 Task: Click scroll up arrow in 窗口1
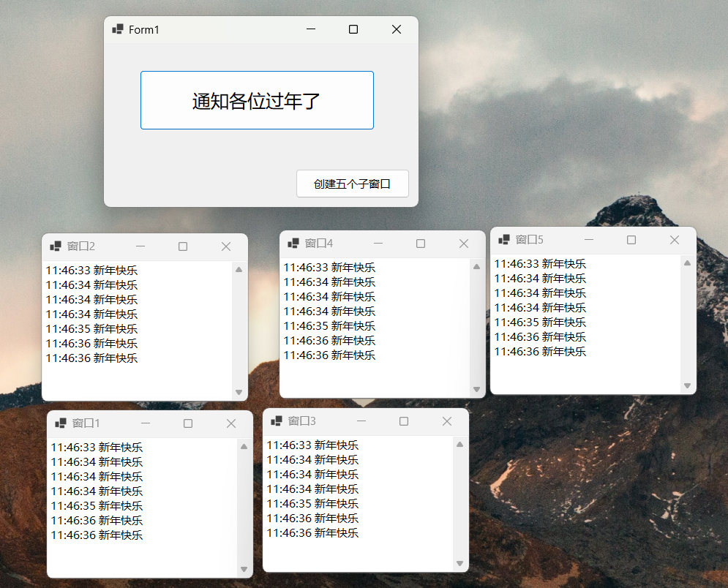(x=244, y=446)
